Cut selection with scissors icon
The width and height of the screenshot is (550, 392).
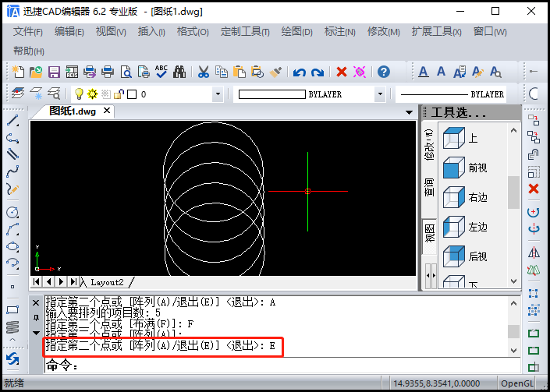pos(204,72)
